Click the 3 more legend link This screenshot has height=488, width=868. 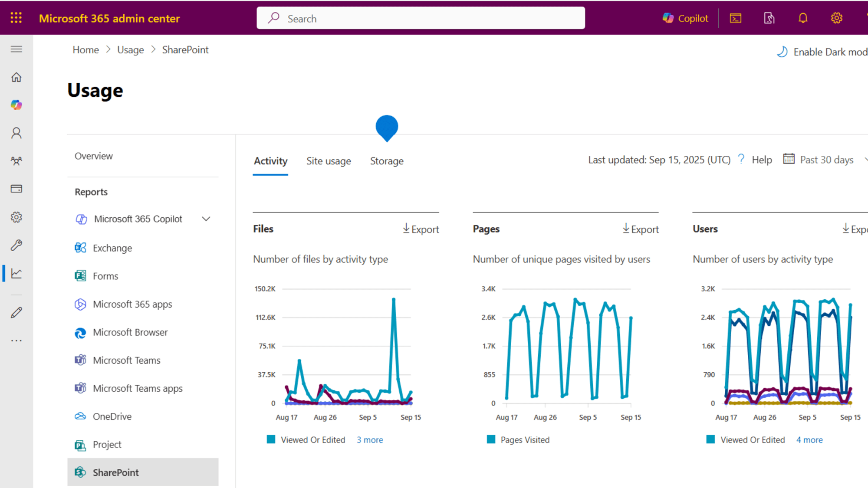(x=370, y=440)
